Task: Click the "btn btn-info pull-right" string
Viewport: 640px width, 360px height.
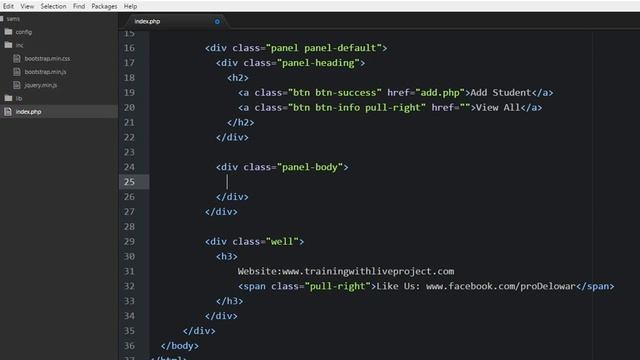Action: pyautogui.click(x=357, y=108)
